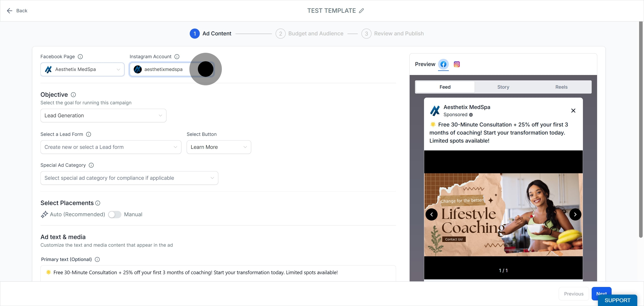Click into the Primary text field

point(218,273)
